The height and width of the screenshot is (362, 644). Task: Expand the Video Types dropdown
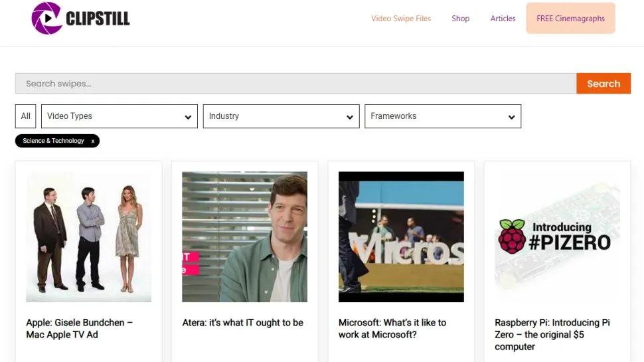click(x=120, y=116)
